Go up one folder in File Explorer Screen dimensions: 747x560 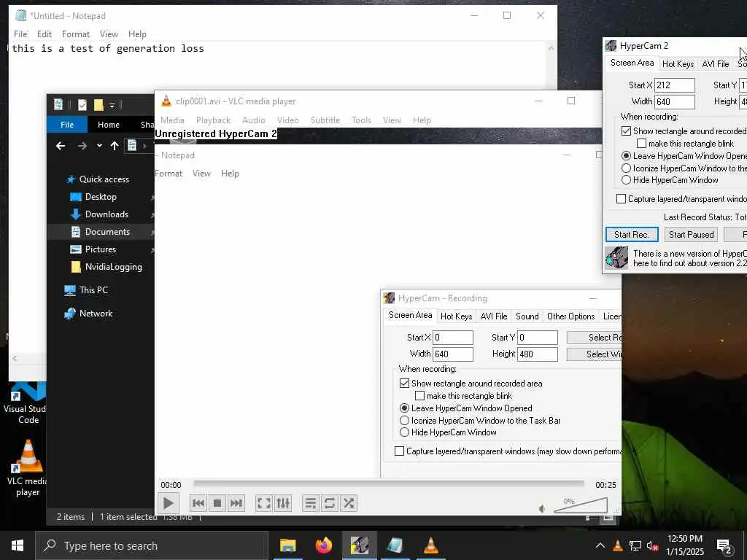tap(115, 146)
